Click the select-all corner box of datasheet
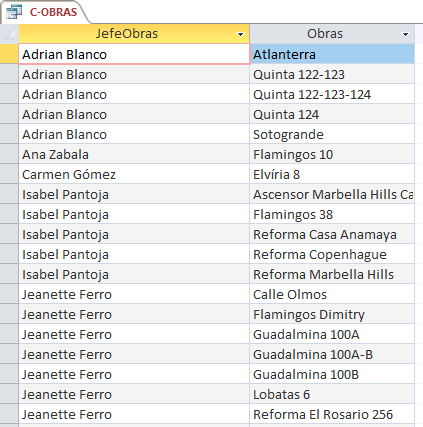 [x=9, y=34]
